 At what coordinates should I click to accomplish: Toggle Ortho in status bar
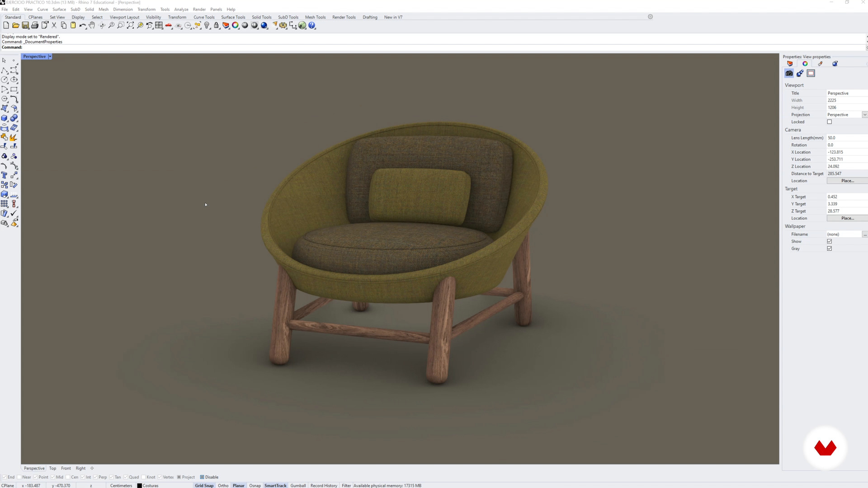pos(223,486)
